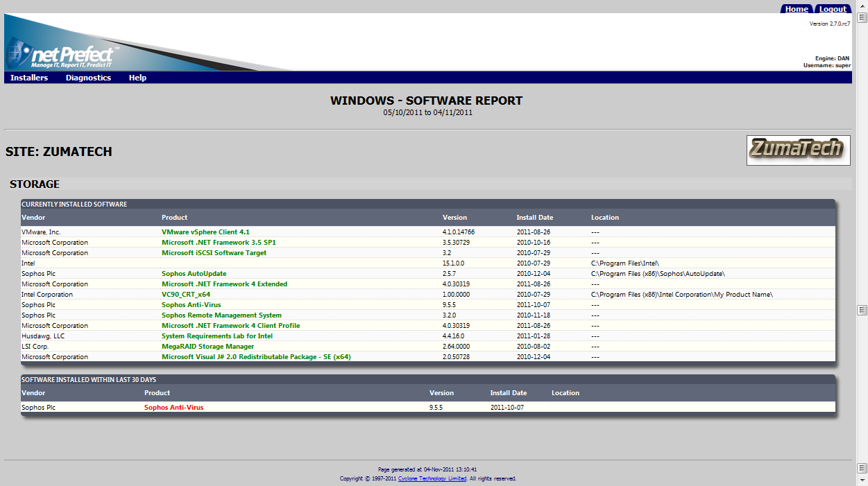The width and height of the screenshot is (868, 486).
Task: Click the ZumaTech site logo
Action: pos(799,150)
